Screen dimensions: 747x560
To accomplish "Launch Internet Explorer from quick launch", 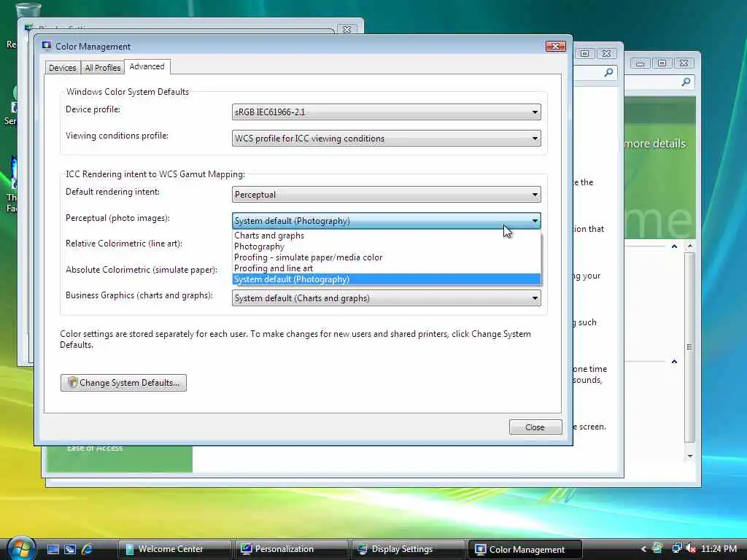I will (x=88, y=550).
